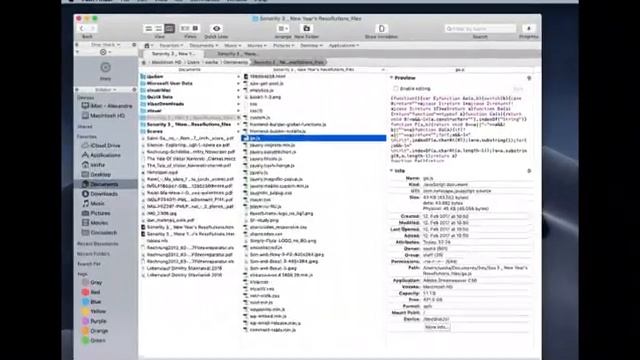Open the Sidebar selector dropdown
640x360 pixels.
105,90
